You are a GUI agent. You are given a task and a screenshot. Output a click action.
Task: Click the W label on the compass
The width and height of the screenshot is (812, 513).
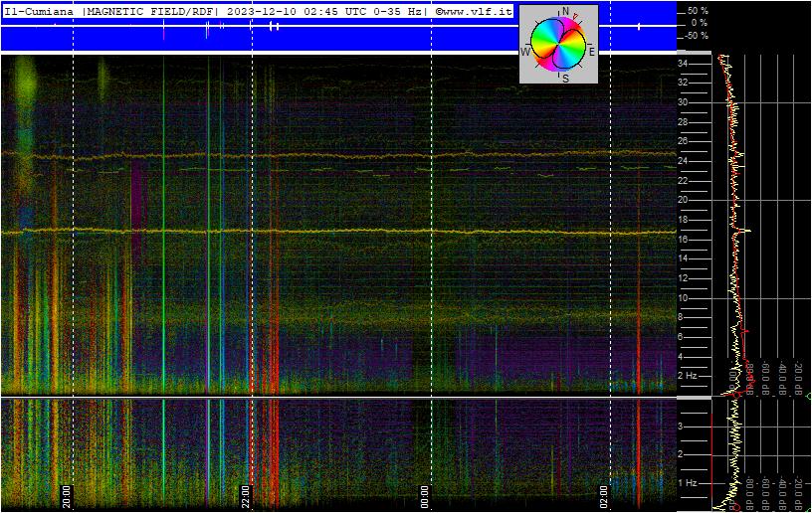(525, 52)
